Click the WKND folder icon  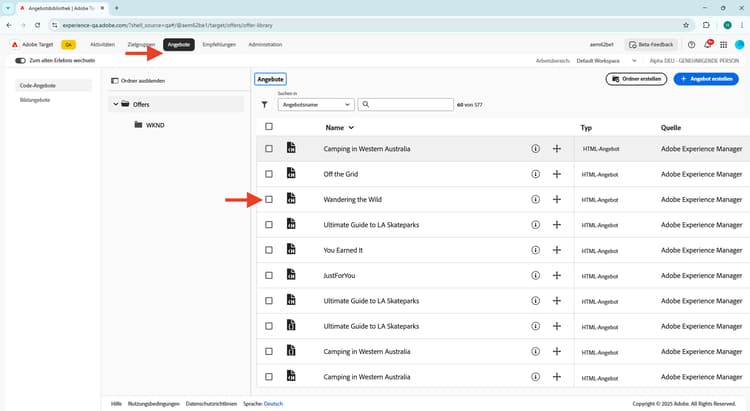[138, 125]
